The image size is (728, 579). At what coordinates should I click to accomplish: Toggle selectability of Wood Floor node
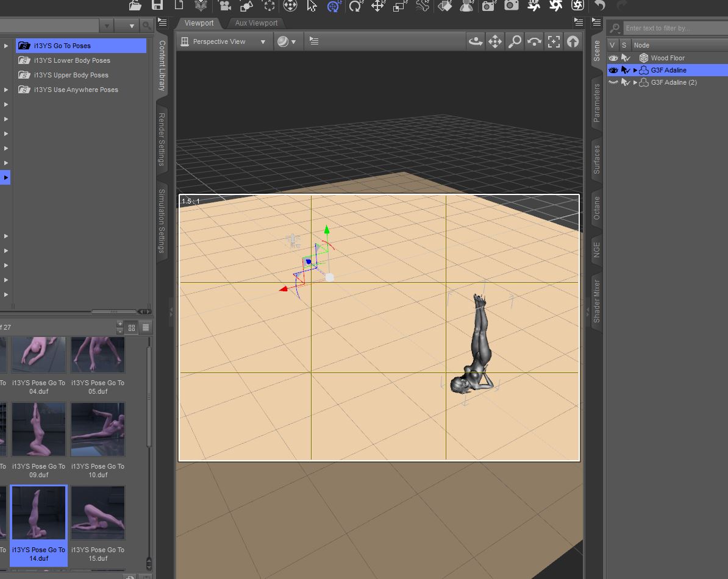(x=625, y=58)
